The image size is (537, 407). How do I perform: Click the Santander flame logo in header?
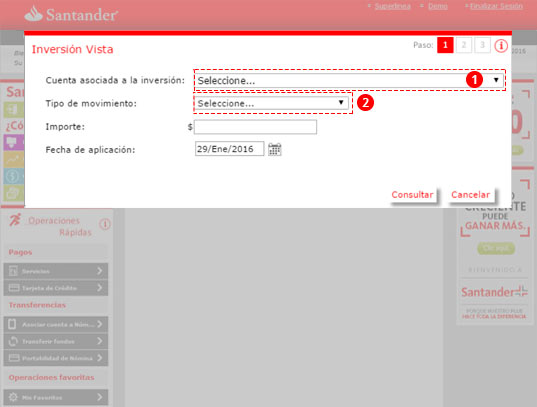click(x=33, y=14)
